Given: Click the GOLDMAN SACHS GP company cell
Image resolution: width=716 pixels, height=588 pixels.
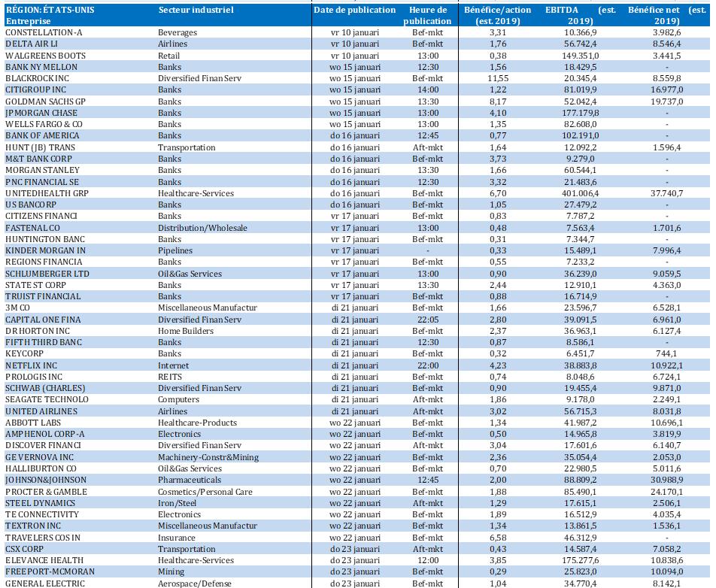Looking at the screenshot, I should tap(45, 102).
